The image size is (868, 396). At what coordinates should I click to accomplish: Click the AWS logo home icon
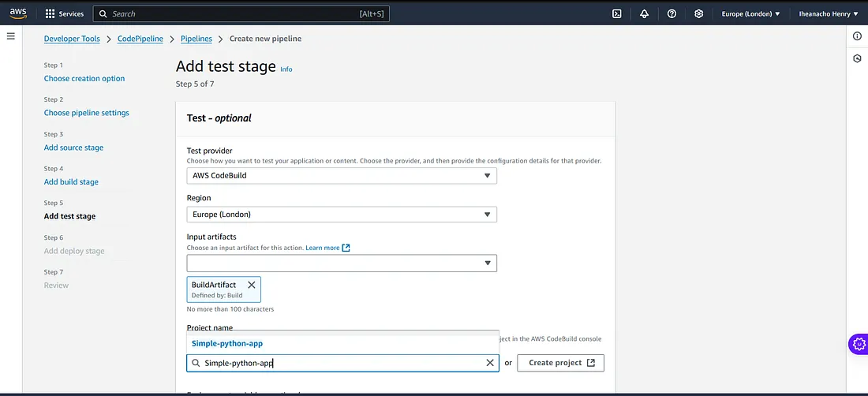coord(18,13)
